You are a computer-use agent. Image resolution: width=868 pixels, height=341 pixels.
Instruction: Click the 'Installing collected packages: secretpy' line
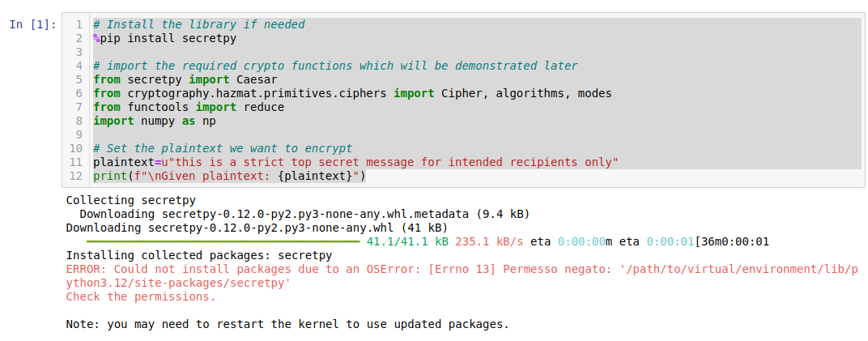[x=199, y=256]
